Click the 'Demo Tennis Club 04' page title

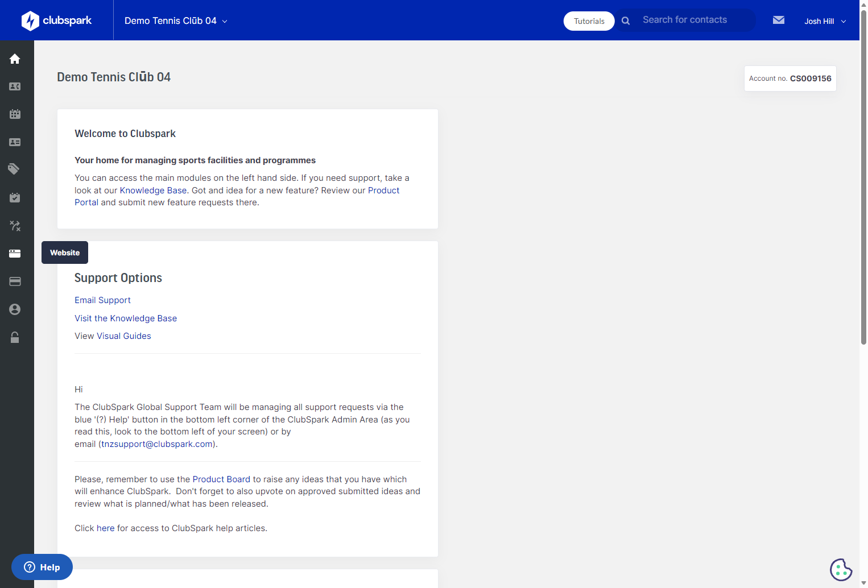[x=114, y=77]
